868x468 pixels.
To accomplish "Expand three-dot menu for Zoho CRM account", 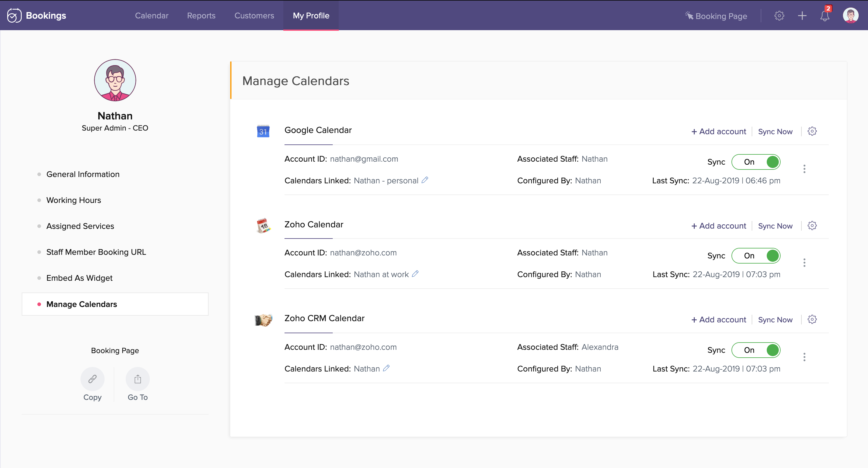I will [x=804, y=357].
